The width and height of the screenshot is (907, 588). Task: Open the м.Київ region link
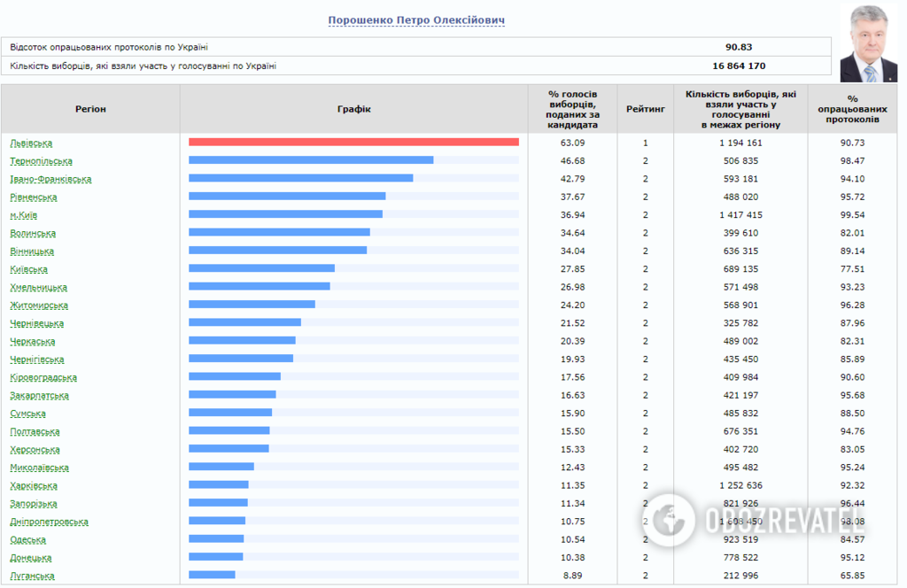(x=24, y=215)
